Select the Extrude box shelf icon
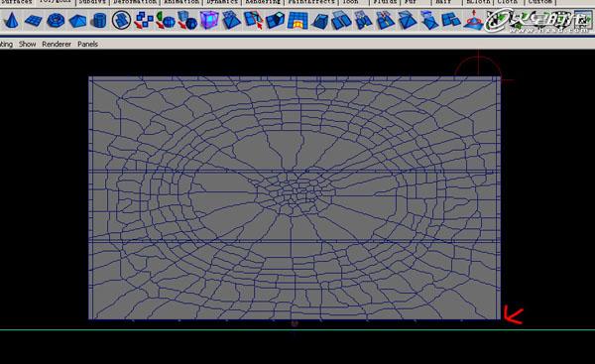The width and height of the screenshot is (595, 364). [x=275, y=21]
